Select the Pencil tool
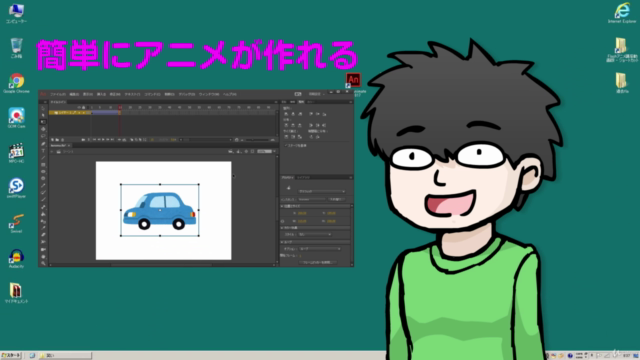 pyautogui.click(x=43, y=185)
